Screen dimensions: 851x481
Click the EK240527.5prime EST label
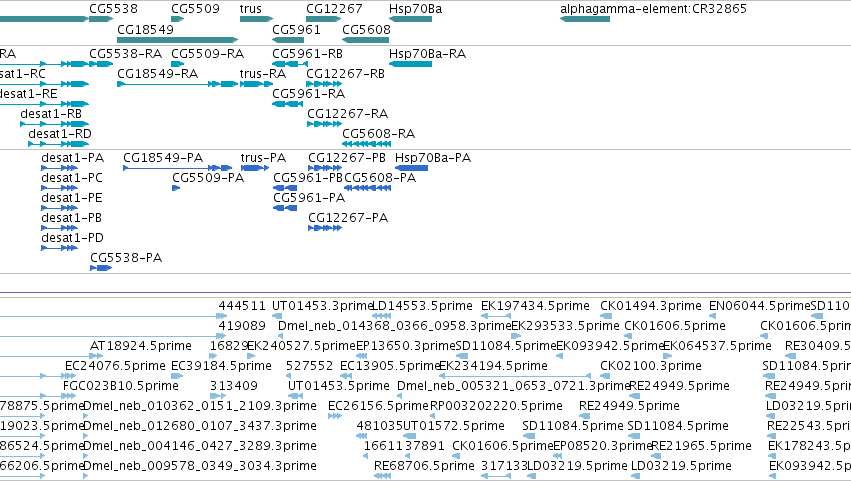click(x=301, y=346)
